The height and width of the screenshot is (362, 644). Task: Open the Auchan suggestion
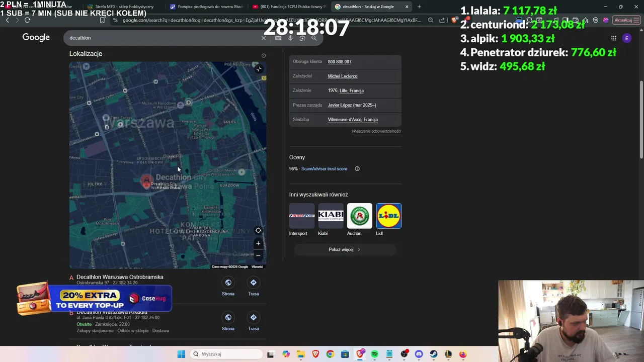359,220
